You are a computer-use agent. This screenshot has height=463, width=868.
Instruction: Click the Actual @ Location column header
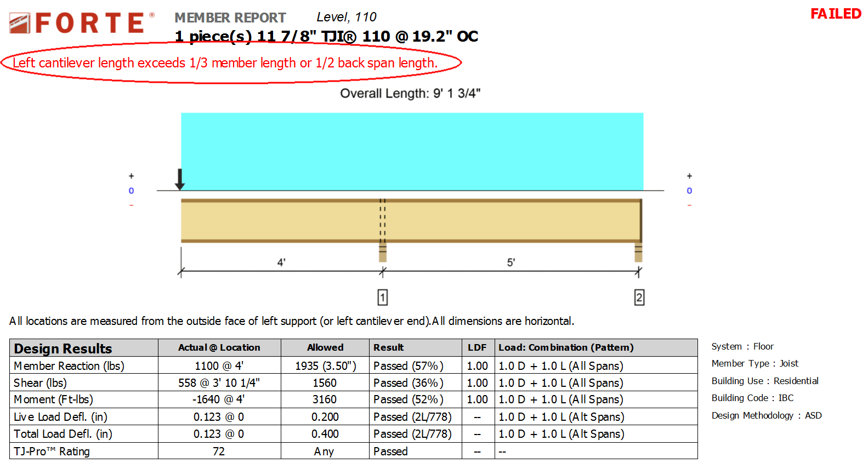point(219,347)
